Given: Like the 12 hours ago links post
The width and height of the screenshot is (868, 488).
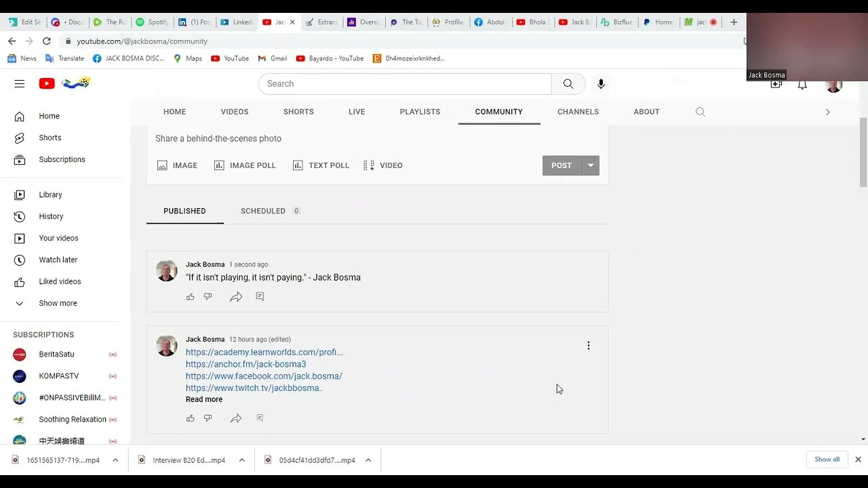Looking at the screenshot, I should (191, 418).
